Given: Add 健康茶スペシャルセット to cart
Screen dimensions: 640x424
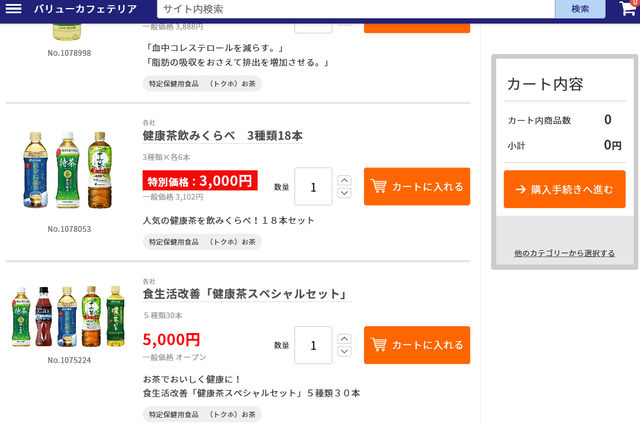Looking at the screenshot, I should click(x=417, y=345).
